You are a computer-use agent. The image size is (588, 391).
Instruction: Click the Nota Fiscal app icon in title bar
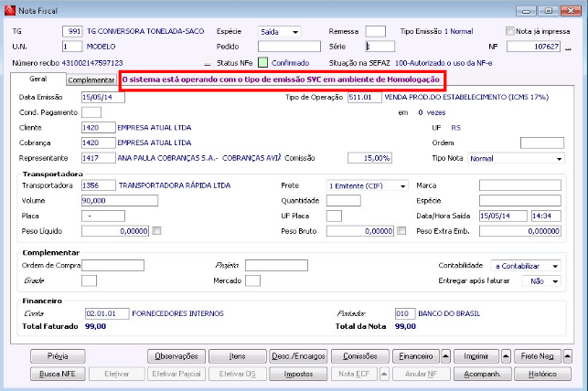[10, 10]
